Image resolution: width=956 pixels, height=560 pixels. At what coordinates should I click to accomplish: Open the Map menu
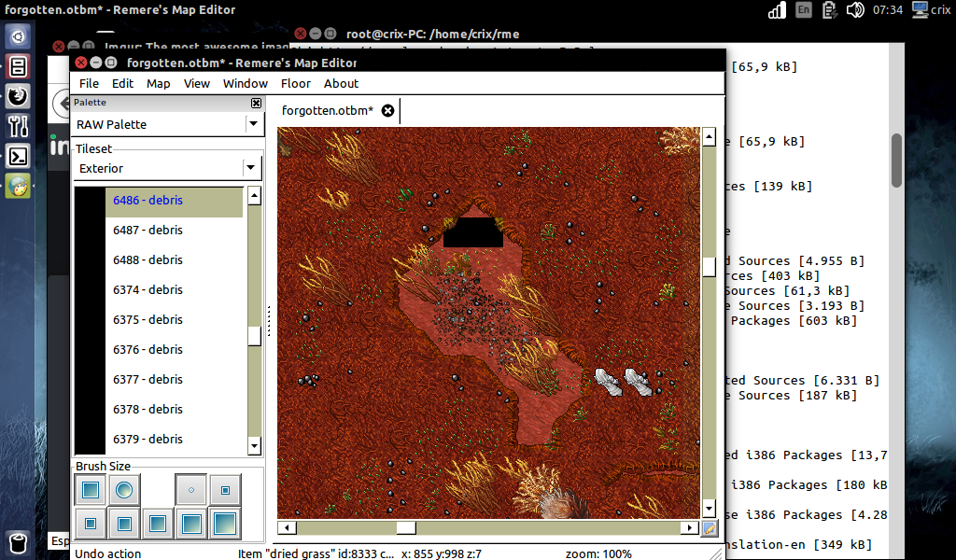point(158,83)
